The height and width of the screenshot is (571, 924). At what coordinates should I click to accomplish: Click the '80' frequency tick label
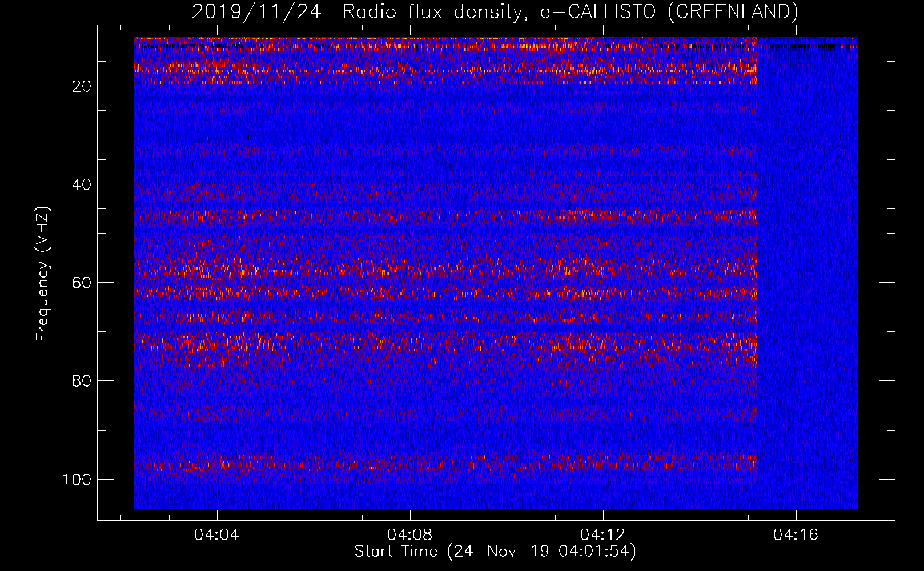[x=82, y=381]
